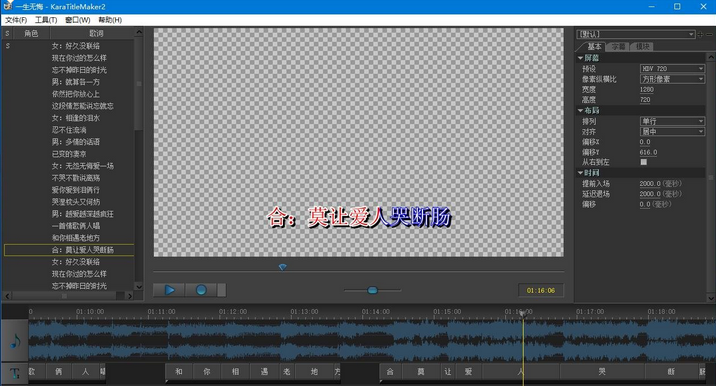Select lyric row 依然把你放心上
Image resolution: width=716 pixels, height=386 pixels.
point(69,94)
